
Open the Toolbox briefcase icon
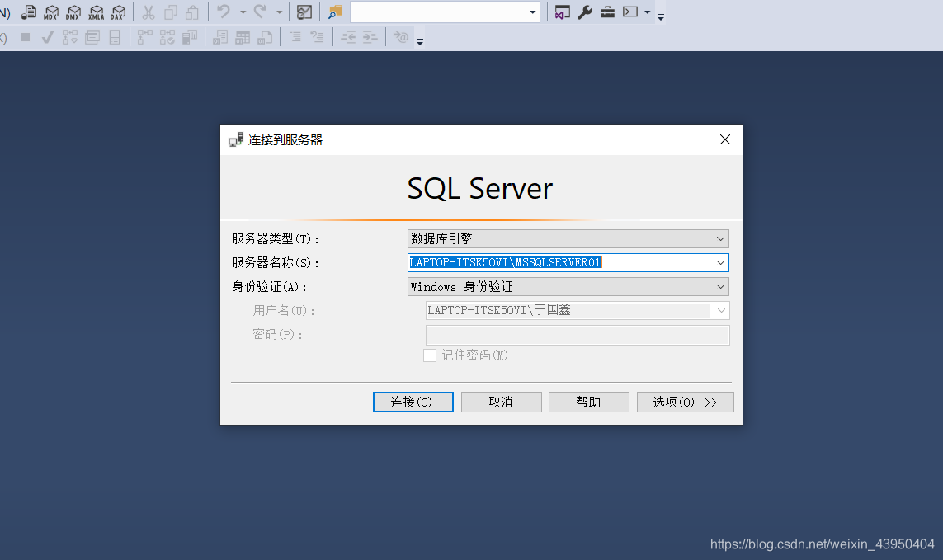[607, 12]
